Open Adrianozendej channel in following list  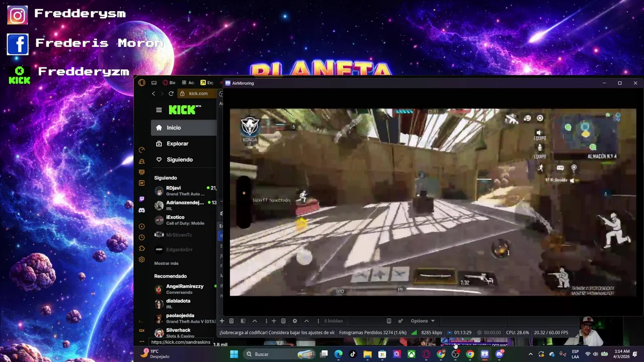(185, 205)
